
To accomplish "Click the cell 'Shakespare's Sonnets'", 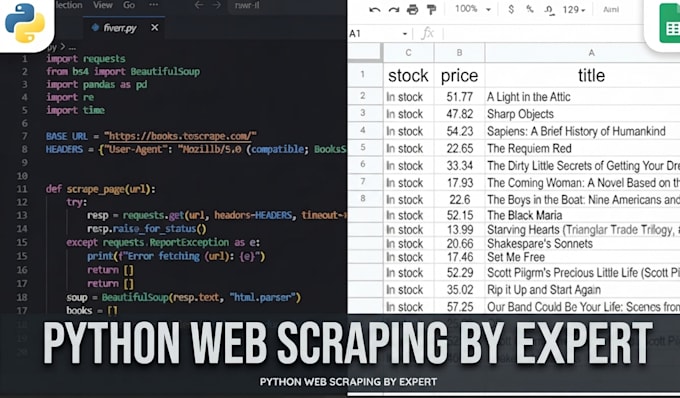I will [x=582, y=243].
